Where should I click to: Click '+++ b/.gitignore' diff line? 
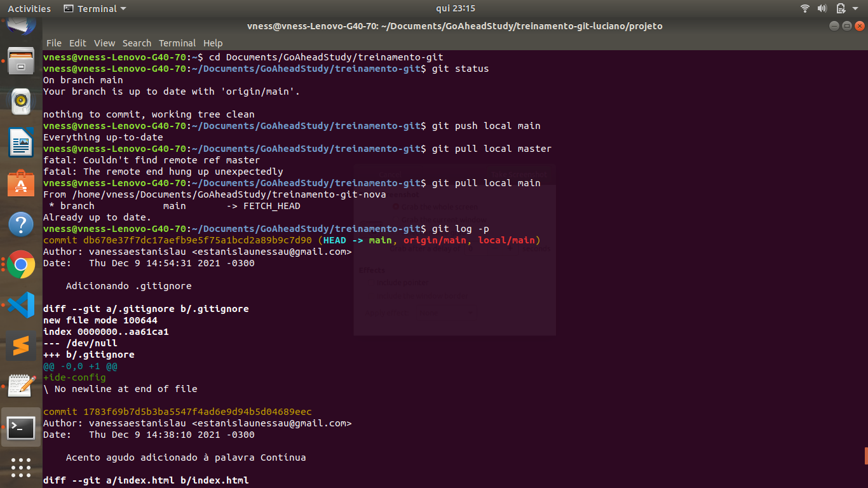tap(89, 355)
